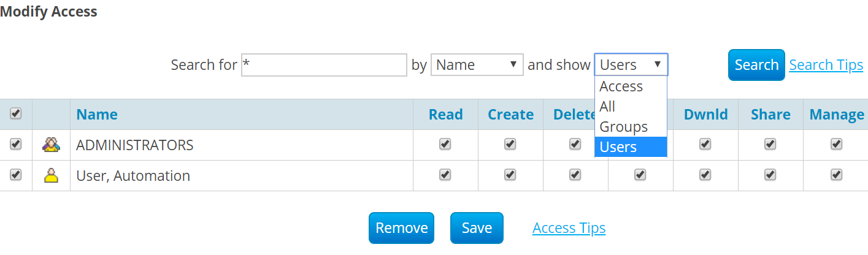
Task: Select Groups from the show list
Action: click(x=623, y=127)
